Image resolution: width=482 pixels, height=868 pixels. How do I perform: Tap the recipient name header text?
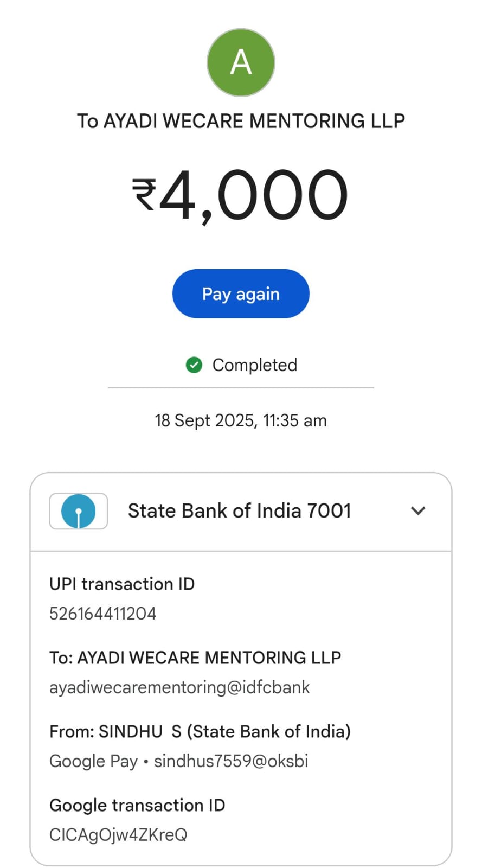[241, 121]
